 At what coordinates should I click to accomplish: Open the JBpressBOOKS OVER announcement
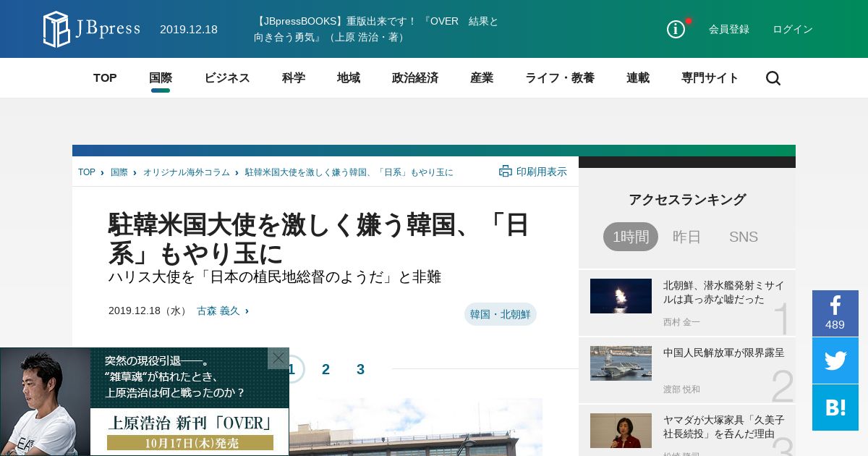[376, 29]
